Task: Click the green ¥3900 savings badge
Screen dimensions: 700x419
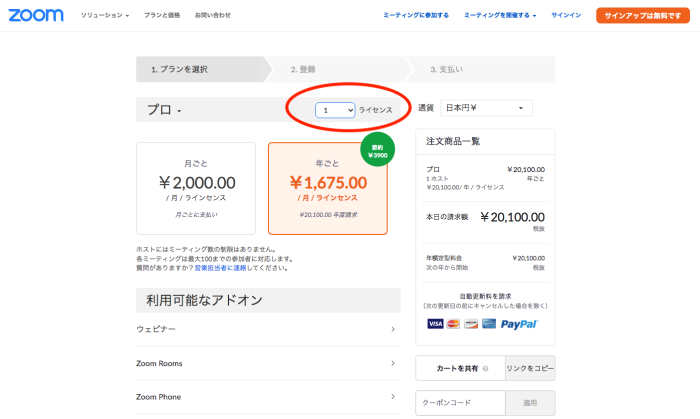Action: tap(377, 149)
